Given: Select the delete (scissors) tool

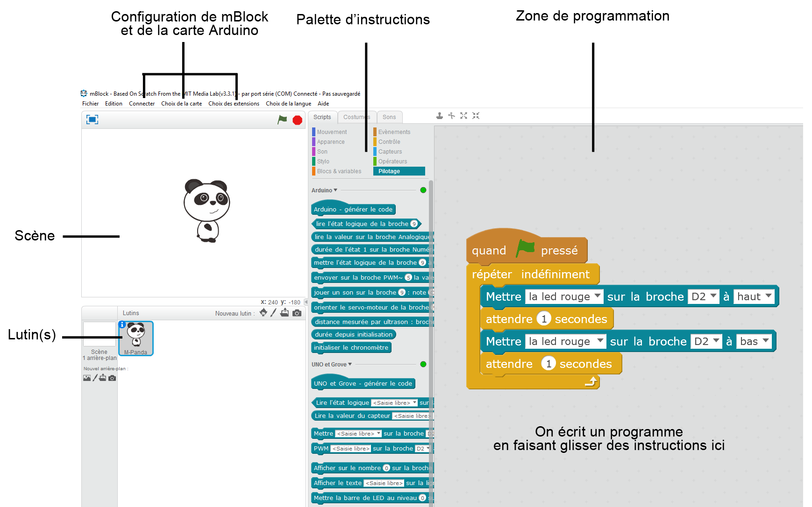Looking at the screenshot, I should [451, 115].
